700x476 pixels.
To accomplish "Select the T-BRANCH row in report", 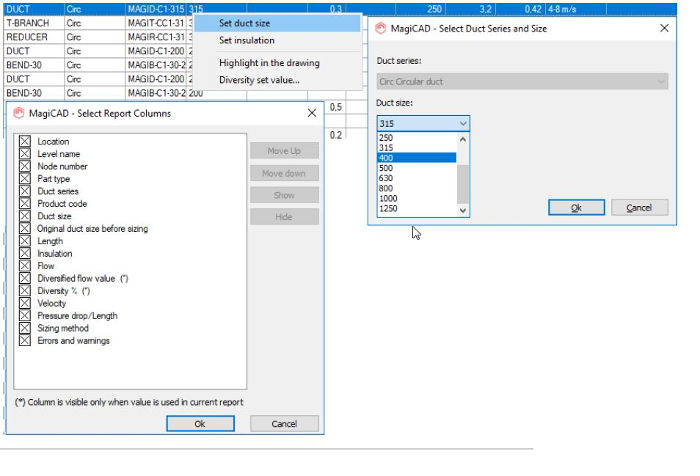I will (x=99, y=23).
